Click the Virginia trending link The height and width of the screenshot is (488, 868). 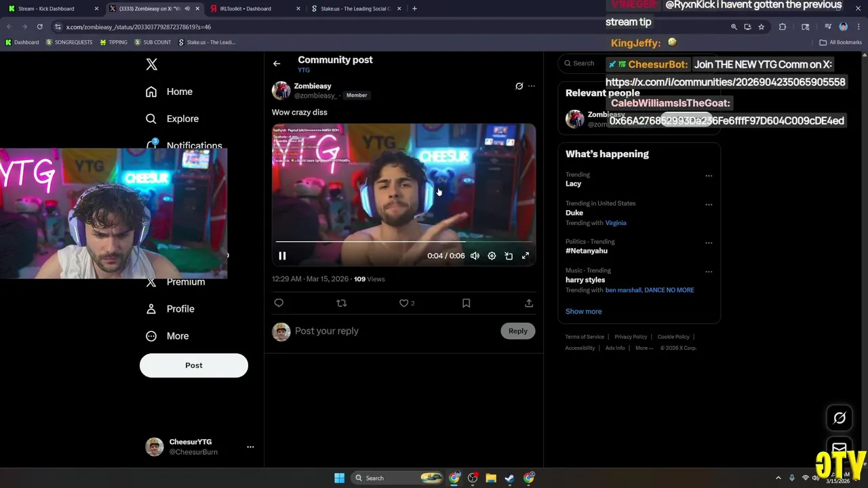point(616,223)
